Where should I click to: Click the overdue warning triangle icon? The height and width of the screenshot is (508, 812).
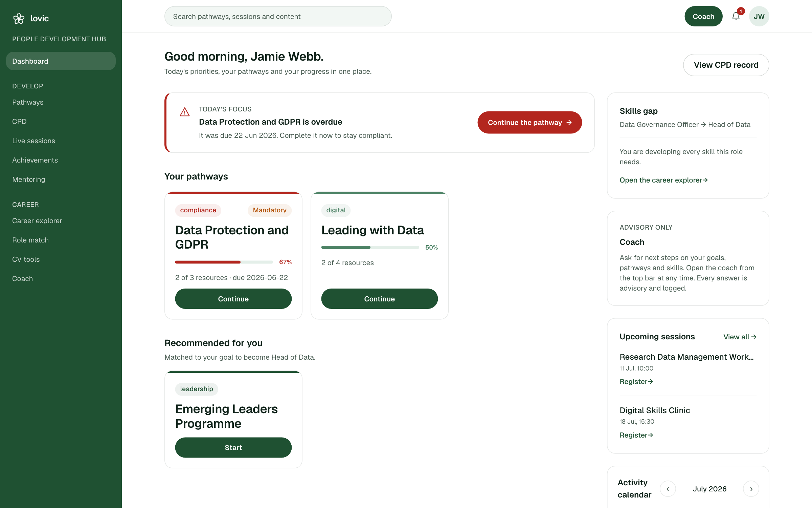pos(185,112)
